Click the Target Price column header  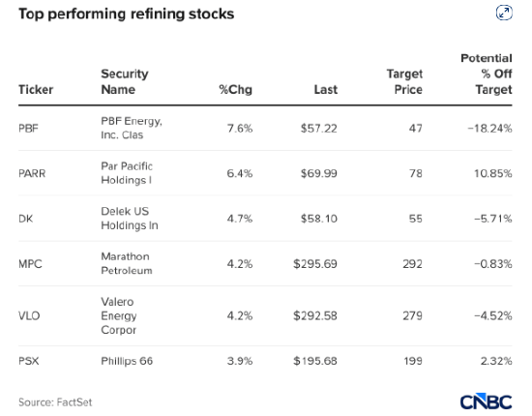[404, 81]
